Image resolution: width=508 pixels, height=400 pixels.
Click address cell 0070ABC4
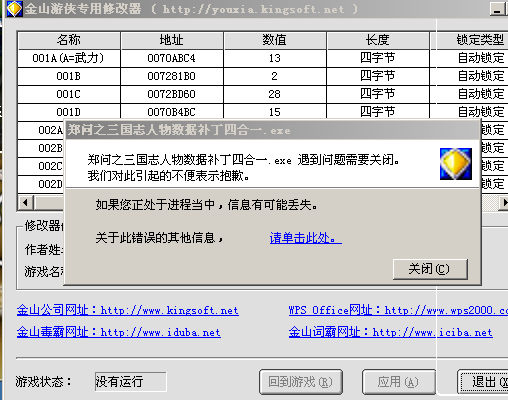[x=172, y=58]
